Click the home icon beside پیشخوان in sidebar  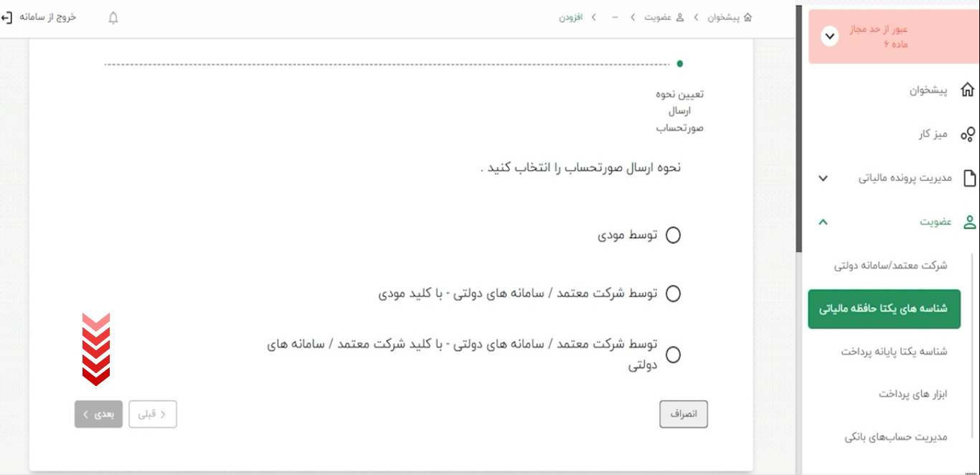[968, 90]
